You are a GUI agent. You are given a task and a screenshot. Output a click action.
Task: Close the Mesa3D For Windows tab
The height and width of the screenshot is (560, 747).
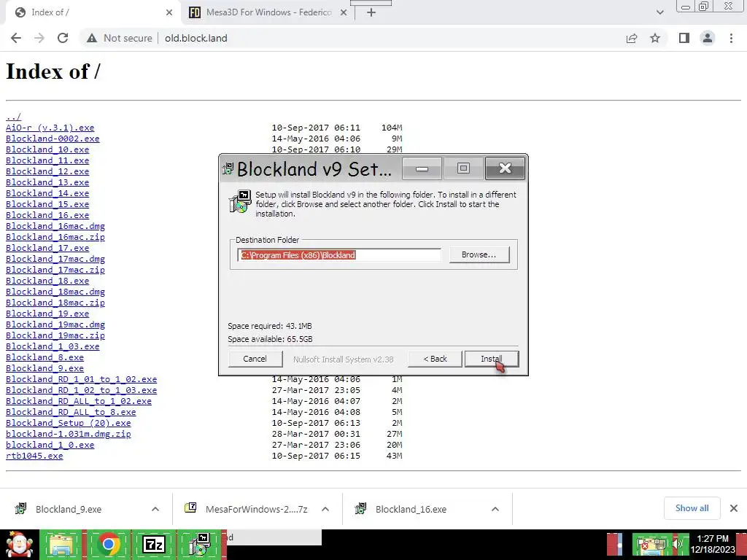coord(344,13)
